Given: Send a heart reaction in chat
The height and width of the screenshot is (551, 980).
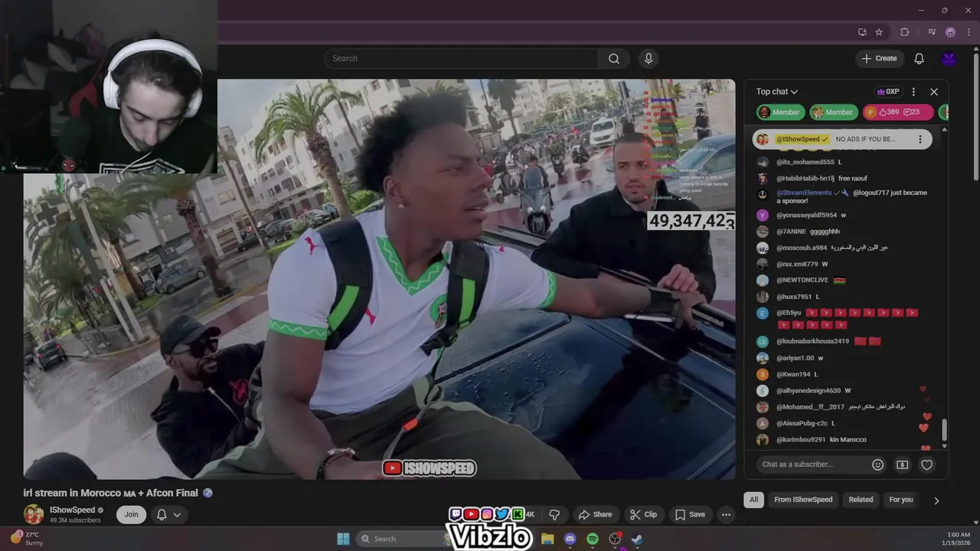Looking at the screenshot, I should tap(927, 465).
